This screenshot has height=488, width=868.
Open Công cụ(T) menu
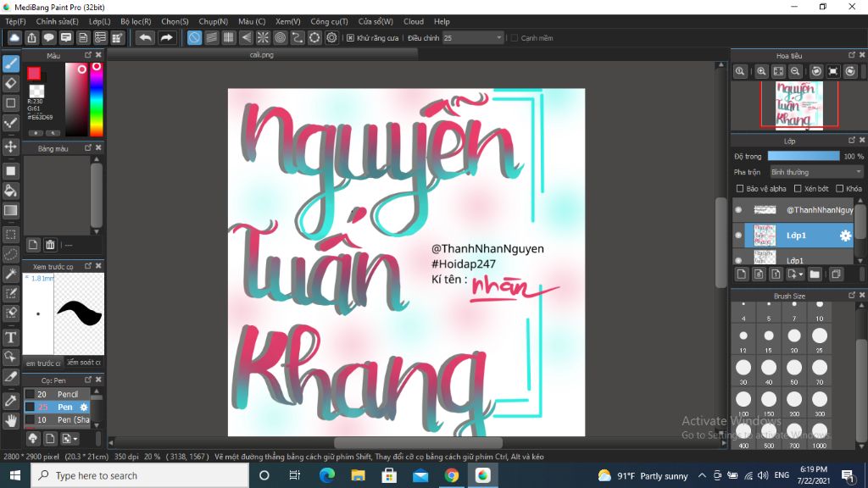pyautogui.click(x=330, y=21)
